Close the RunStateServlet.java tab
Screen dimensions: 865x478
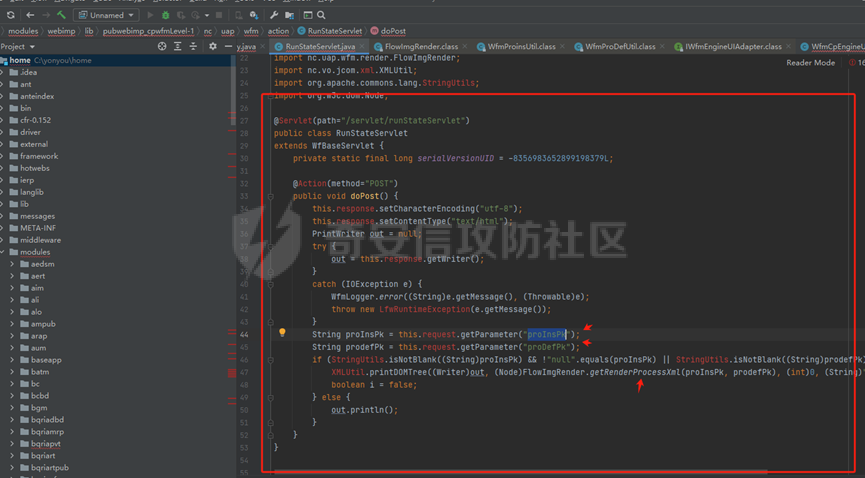pyautogui.click(x=362, y=46)
